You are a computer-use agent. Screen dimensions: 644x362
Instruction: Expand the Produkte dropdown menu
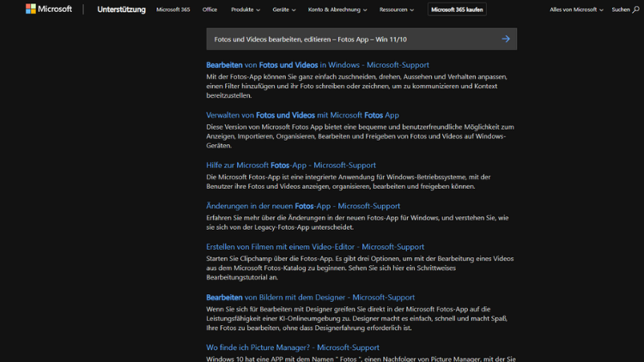pyautogui.click(x=245, y=9)
